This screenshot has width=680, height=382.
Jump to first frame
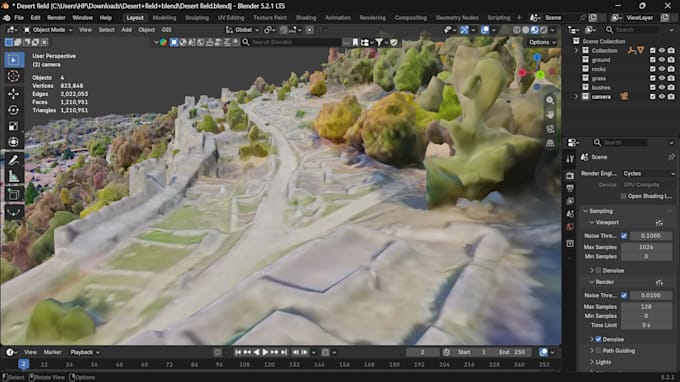238,353
